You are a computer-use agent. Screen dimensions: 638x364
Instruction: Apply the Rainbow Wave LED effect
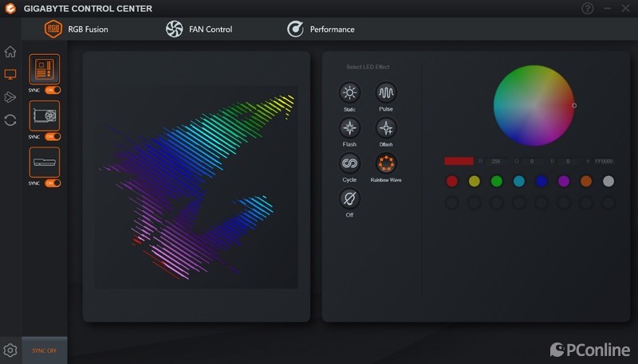[x=386, y=163]
